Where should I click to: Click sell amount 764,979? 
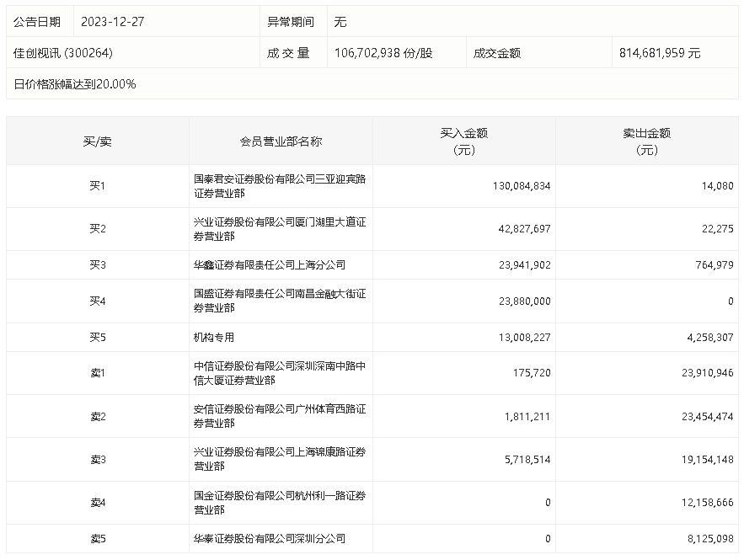[x=715, y=264]
